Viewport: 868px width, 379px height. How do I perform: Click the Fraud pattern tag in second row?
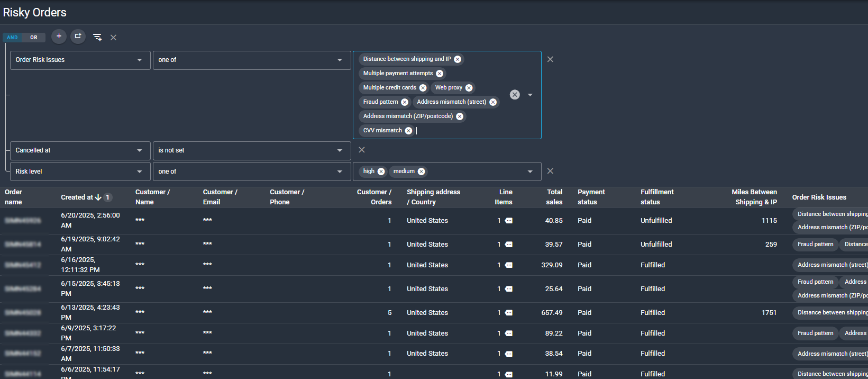815,245
